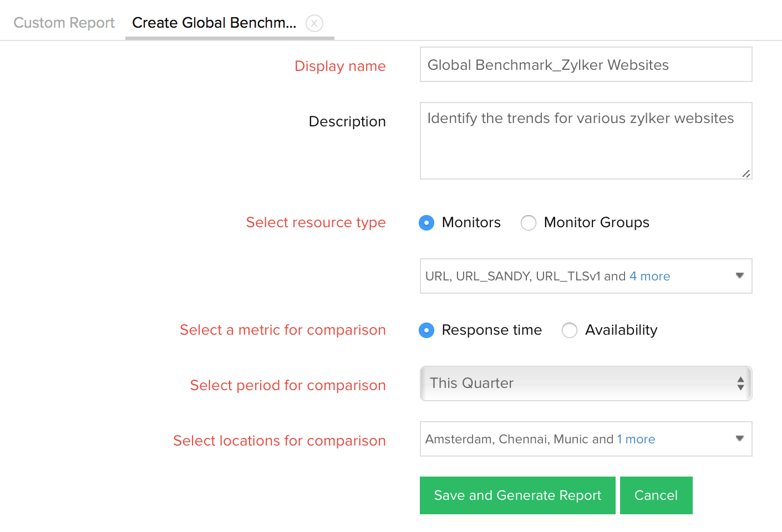The height and width of the screenshot is (532, 782).
Task: Click the period selector up-down arrows
Action: tap(740, 383)
